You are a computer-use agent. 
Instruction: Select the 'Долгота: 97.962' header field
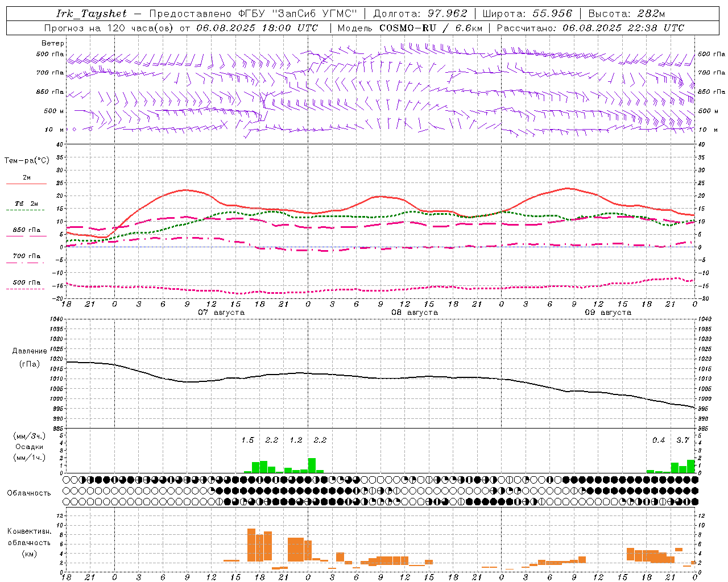[x=420, y=14]
